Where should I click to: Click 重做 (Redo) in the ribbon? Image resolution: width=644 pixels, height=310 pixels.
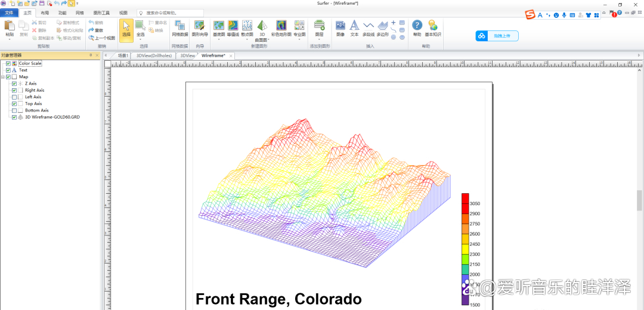point(95,30)
